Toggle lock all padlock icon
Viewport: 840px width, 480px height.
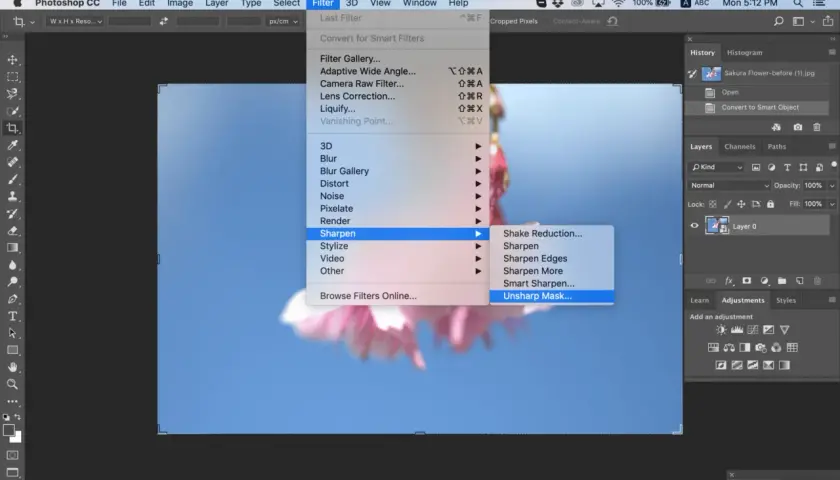coord(770,204)
